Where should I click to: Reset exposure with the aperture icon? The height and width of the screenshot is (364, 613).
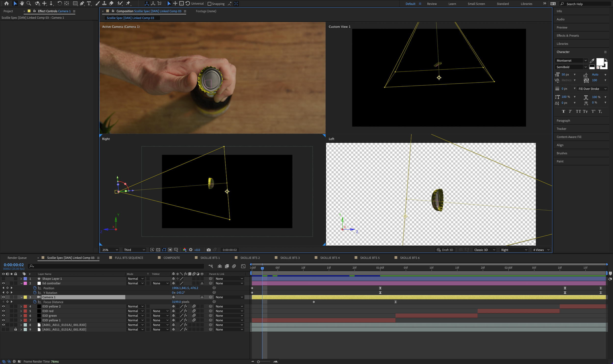point(191,250)
